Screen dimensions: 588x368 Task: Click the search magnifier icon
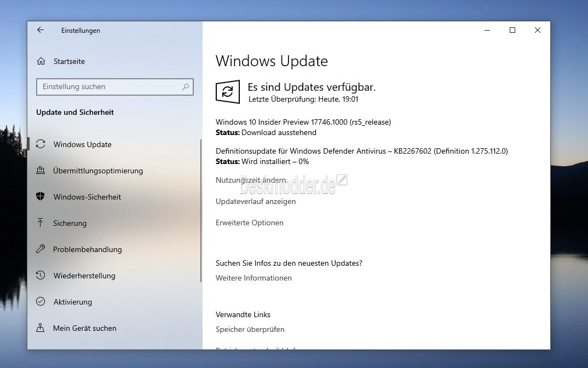[x=185, y=87]
